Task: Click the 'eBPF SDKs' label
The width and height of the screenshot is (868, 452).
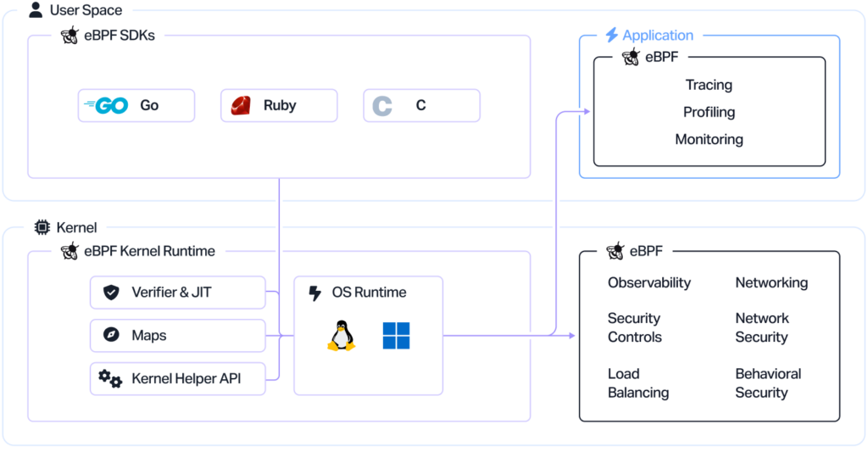Action: point(120,36)
